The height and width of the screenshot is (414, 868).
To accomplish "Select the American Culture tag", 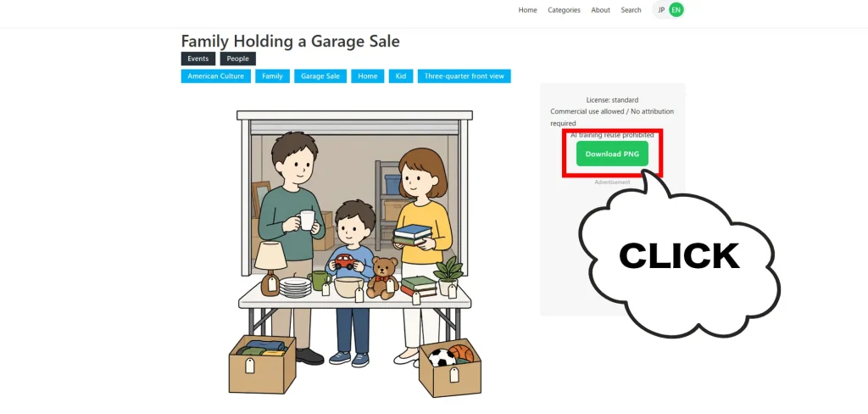I will click(216, 76).
